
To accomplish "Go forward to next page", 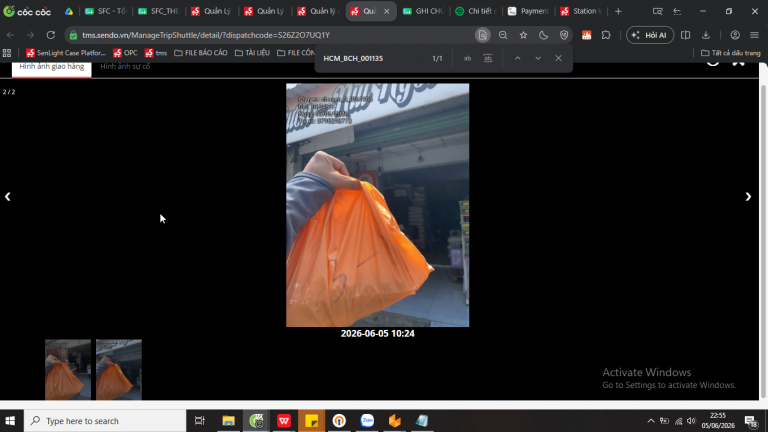I will coord(30,35).
